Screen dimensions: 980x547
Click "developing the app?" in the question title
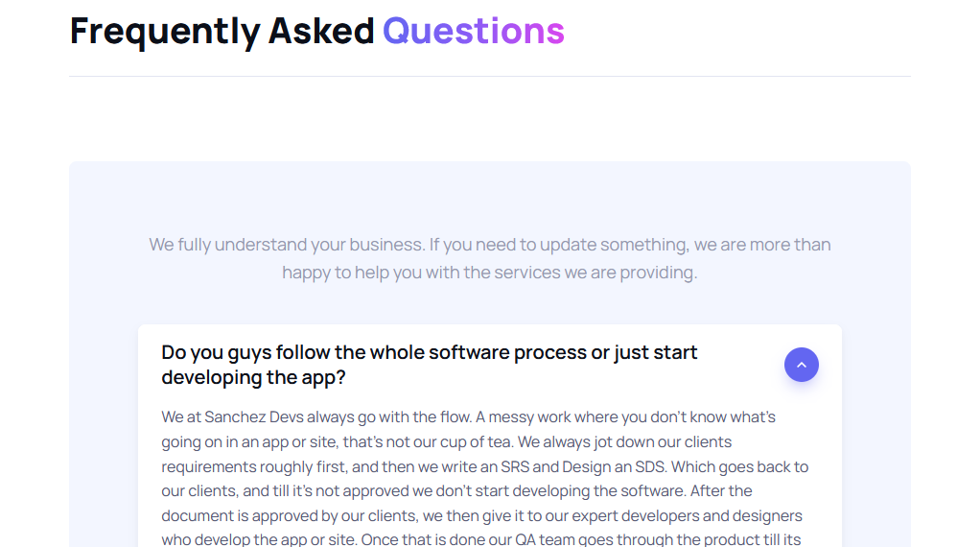tap(253, 378)
